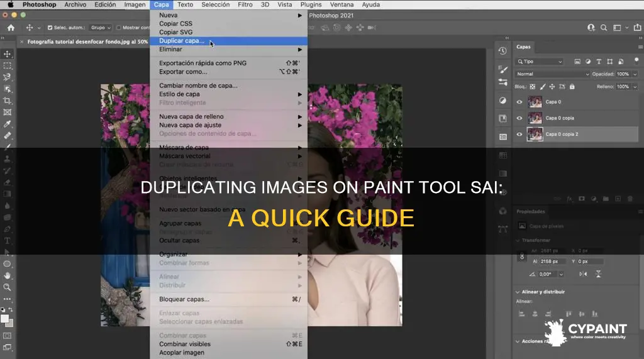Image resolution: width=644 pixels, height=359 pixels.
Task: Select the Fotografía tutorial document tab
Action: click(x=87, y=41)
